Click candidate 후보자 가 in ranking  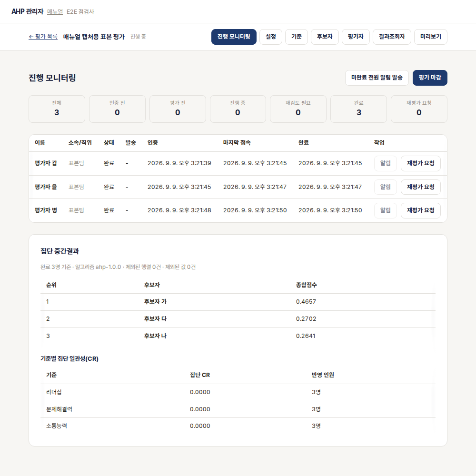156,302
